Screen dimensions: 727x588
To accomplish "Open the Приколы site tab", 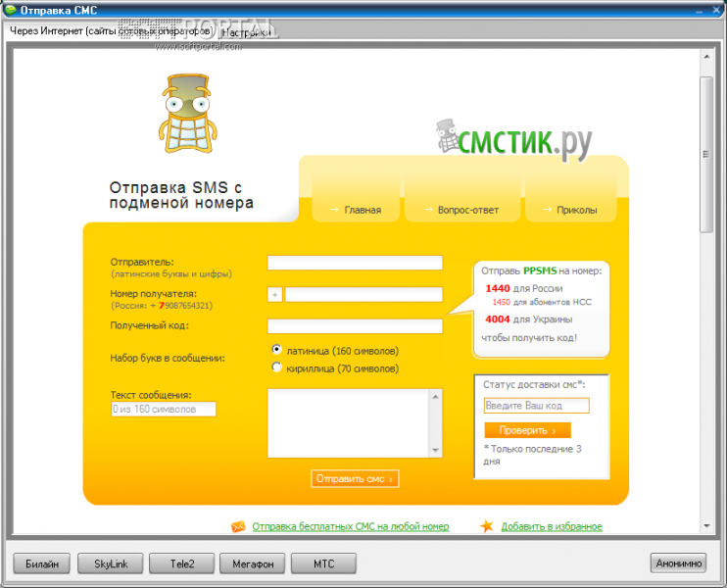I will point(571,210).
